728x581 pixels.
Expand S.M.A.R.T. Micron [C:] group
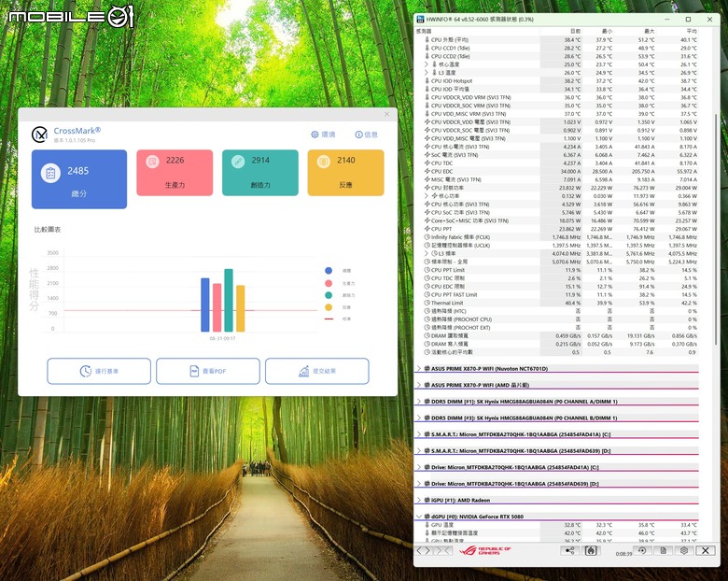419,434
